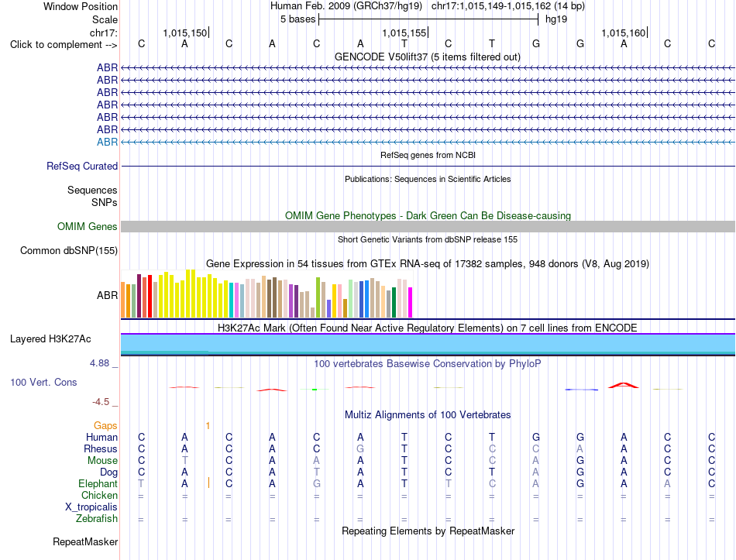Select the chr17: ruler label

104,33
